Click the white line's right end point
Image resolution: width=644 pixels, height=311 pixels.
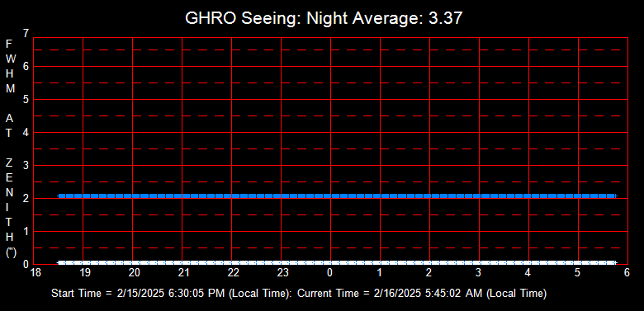(615, 262)
